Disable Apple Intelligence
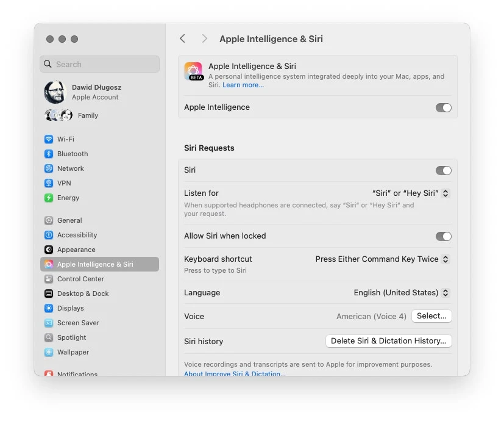 point(444,107)
